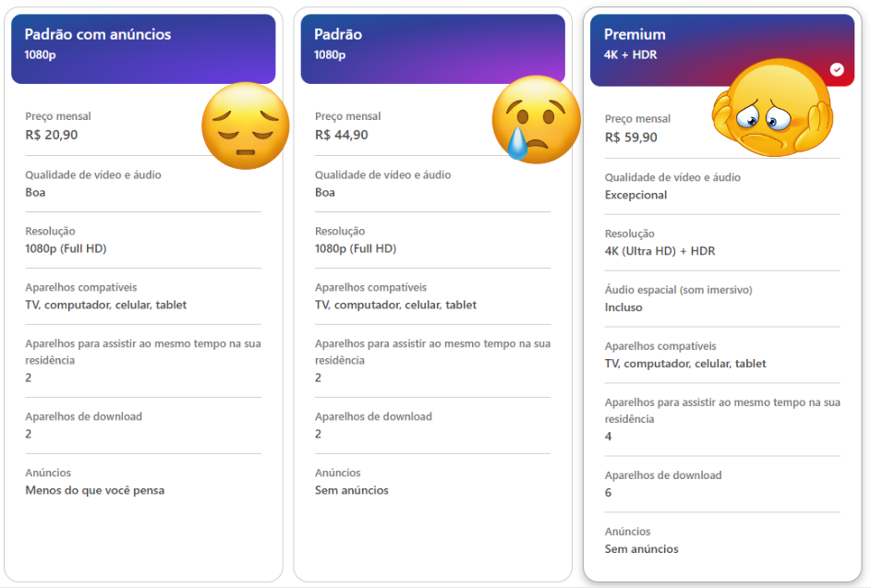Image resolution: width=871 pixels, height=588 pixels.
Task: Click "Sem anúncios" in the Padrão card
Action: click(x=351, y=490)
